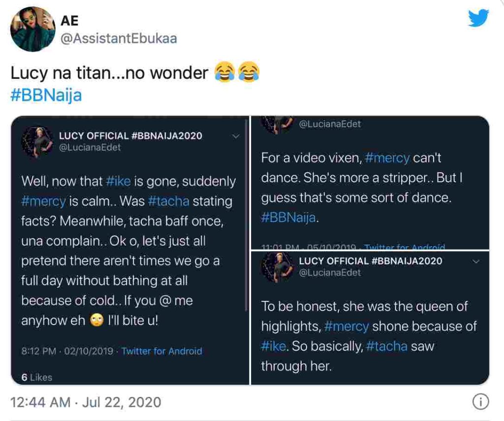View the 6 Likes count

click(x=36, y=377)
